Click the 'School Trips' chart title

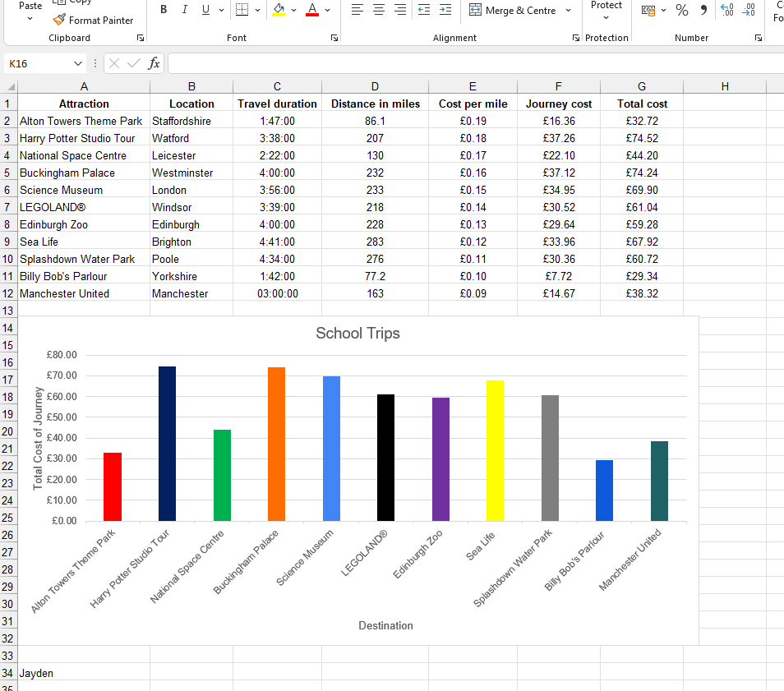(358, 334)
